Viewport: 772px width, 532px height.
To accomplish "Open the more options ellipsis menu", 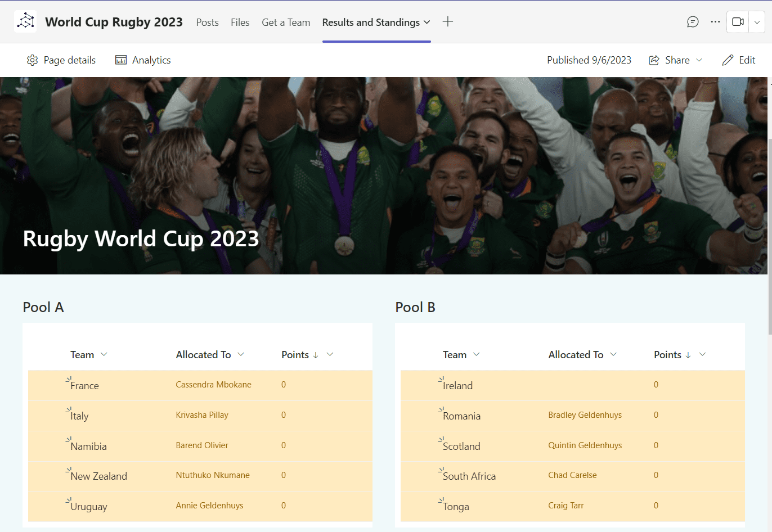I will 715,22.
